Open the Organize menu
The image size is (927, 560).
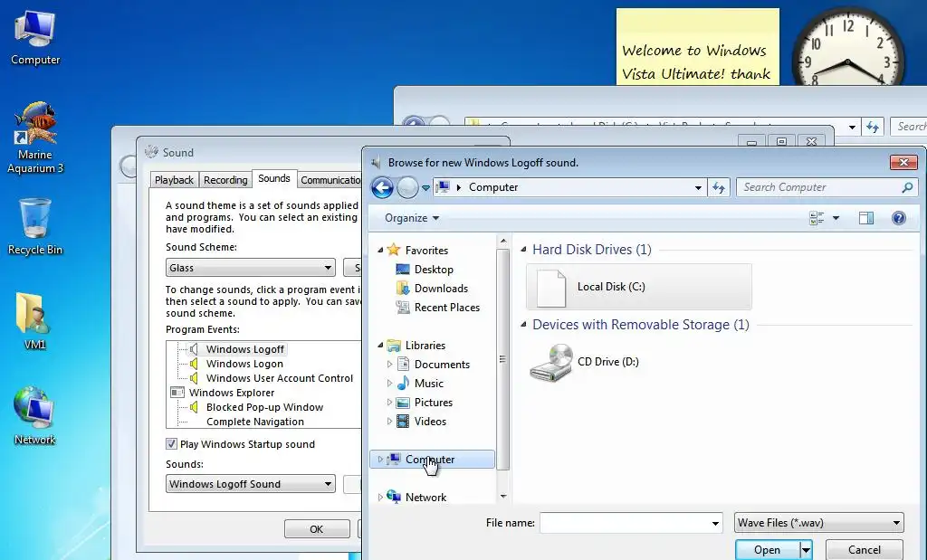pos(412,218)
